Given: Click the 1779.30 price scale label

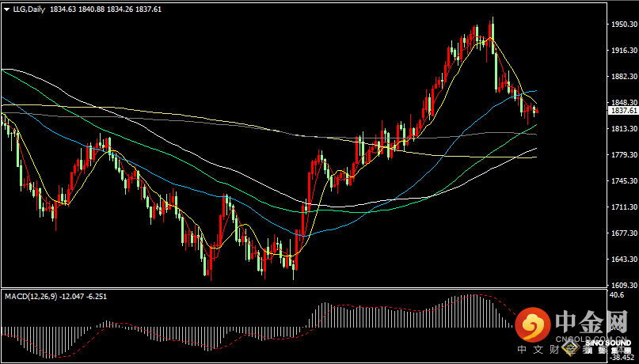Looking at the screenshot, I should (x=623, y=155).
